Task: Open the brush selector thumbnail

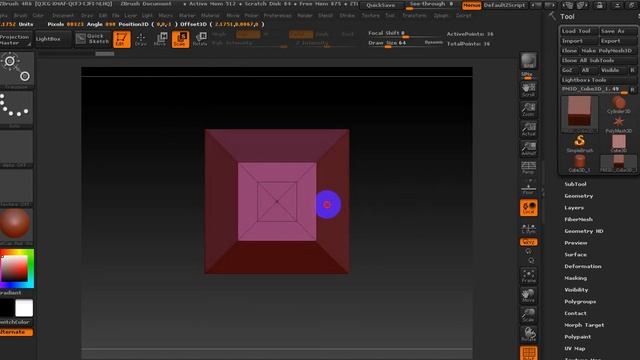Action: (x=16, y=69)
